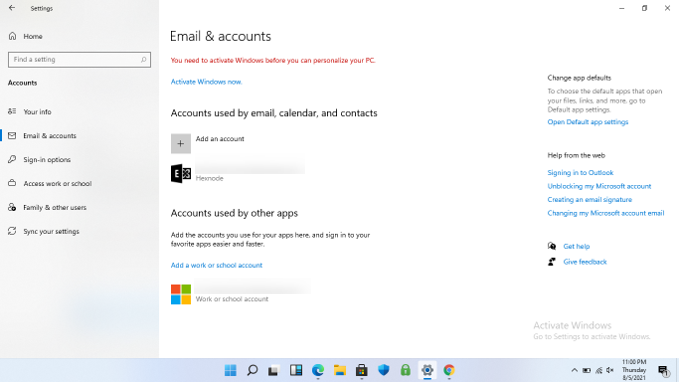
Task: Go back using the Settings back arrow
Action: (x=12, y=8)
